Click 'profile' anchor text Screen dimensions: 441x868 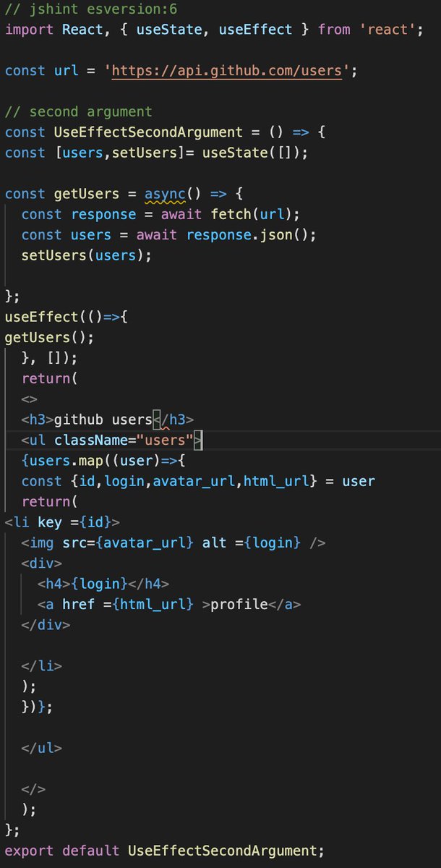[239, 604]
